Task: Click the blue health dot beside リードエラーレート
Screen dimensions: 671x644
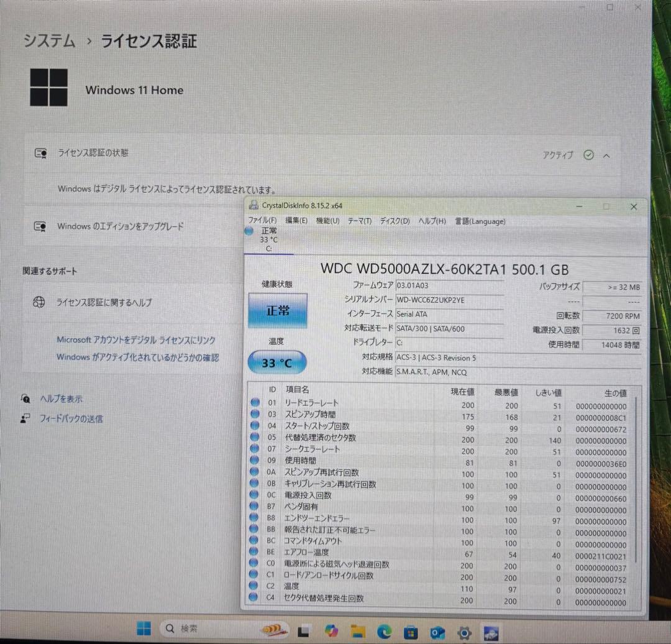Action: tap(255, 402)
